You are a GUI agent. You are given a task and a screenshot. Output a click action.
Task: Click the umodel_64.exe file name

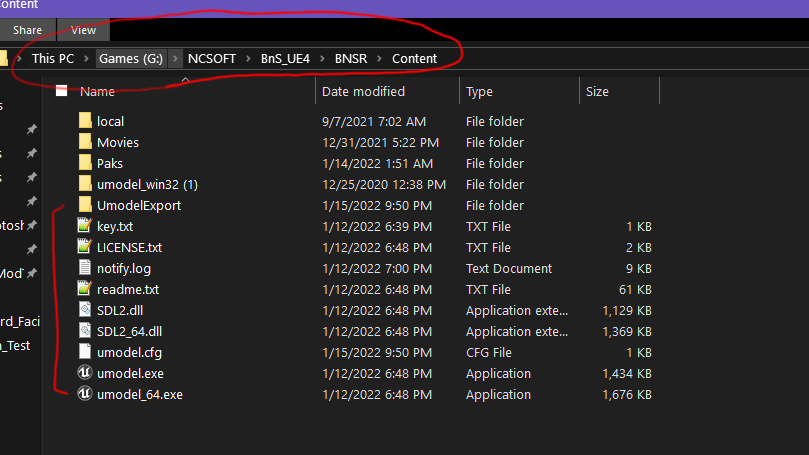click(140, 395)
